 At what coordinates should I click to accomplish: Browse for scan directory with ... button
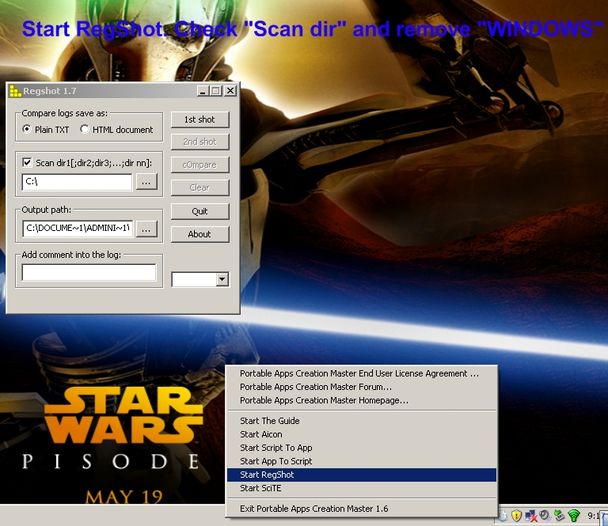[x=146, y=182]
